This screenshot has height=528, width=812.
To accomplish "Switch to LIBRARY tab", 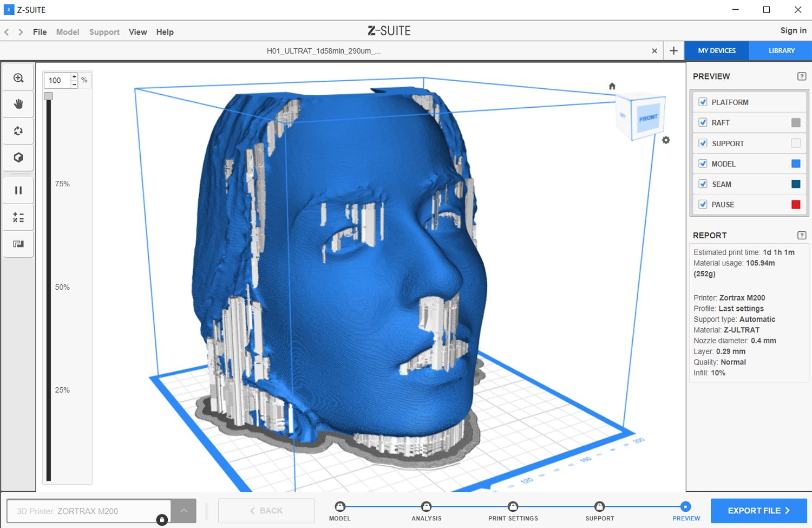I will click(x=782, y=50).
